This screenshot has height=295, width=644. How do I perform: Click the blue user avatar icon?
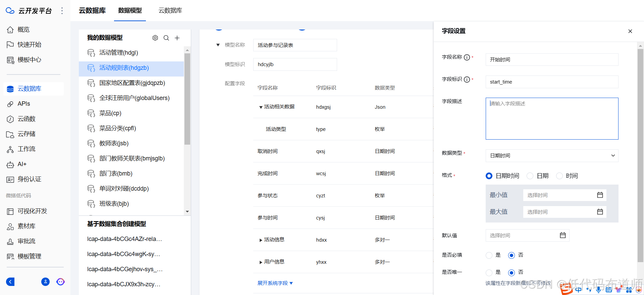45,282
